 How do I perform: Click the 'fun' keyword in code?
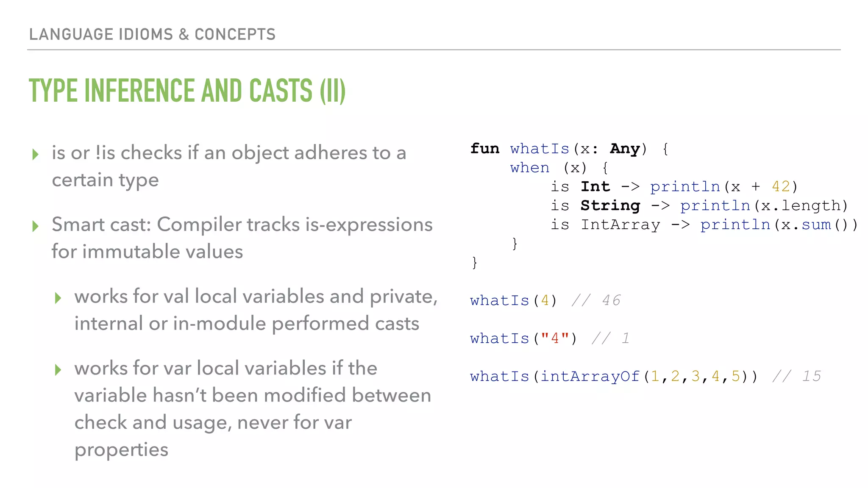point(484,149)
